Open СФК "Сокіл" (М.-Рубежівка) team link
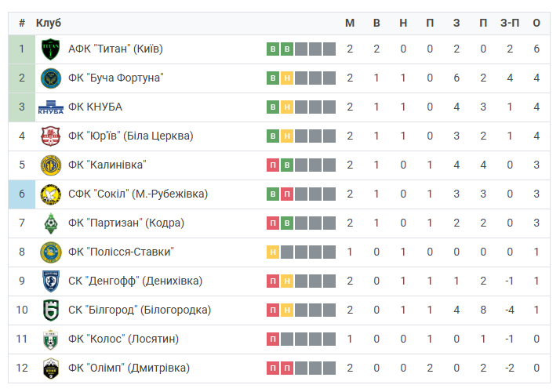 pyautogui.click(x=138, y=194)
